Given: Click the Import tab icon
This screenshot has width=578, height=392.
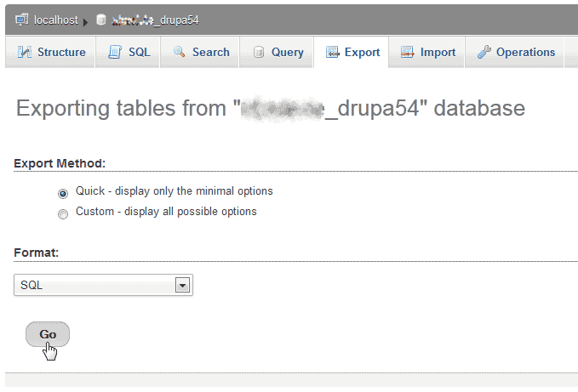Looking at the screenshot, I should point(408,53).
